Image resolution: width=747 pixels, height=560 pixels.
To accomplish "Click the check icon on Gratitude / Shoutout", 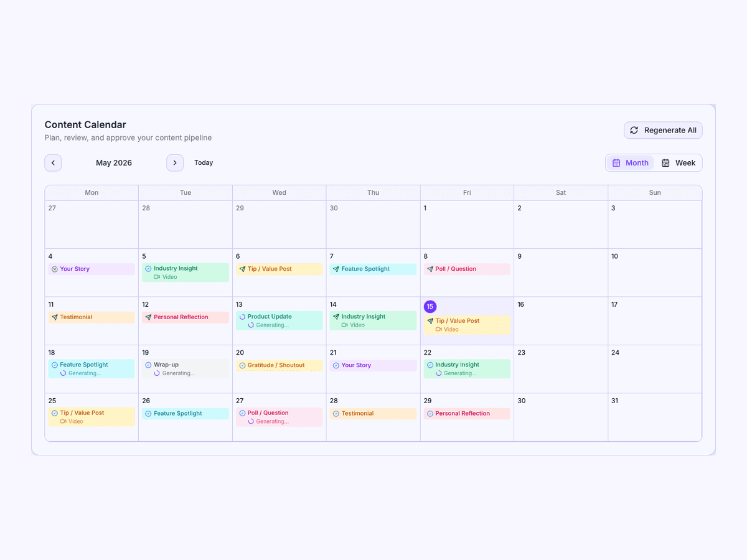I will [242, 365].
